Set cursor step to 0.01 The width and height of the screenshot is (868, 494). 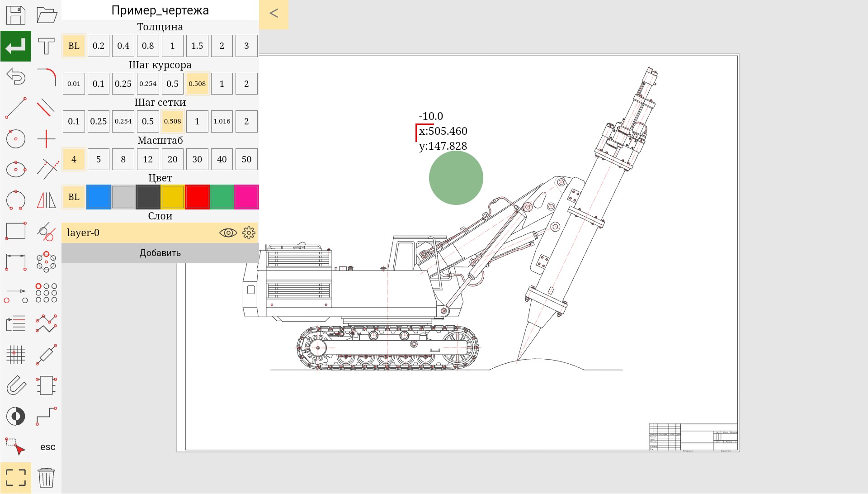point(74,84)
